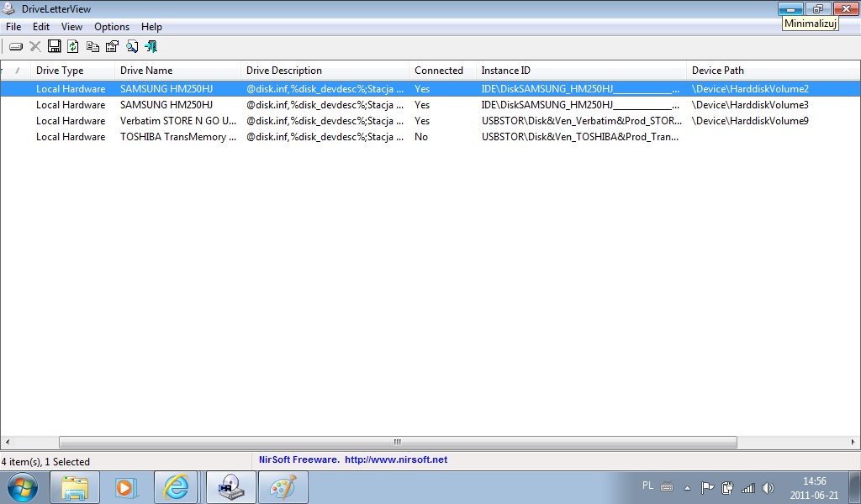Click the Paint taskbar button
Viewport: 861px width, 504px height.
point(283,487)
